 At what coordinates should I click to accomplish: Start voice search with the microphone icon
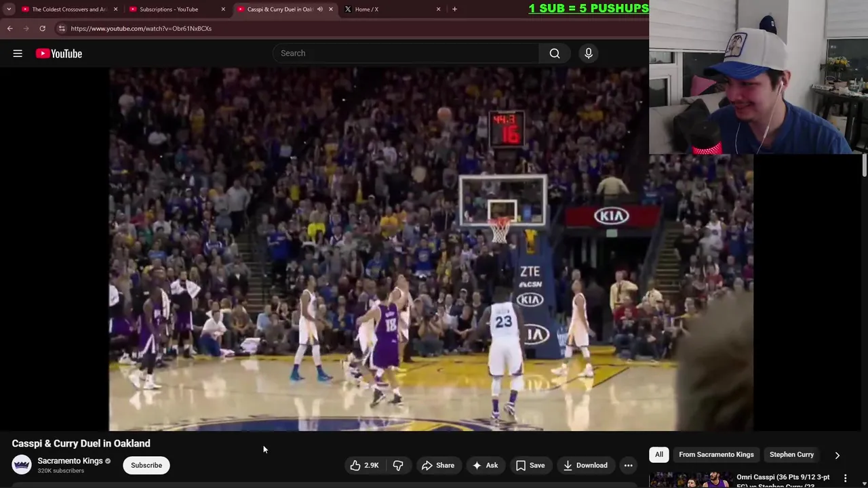point(589,54)
